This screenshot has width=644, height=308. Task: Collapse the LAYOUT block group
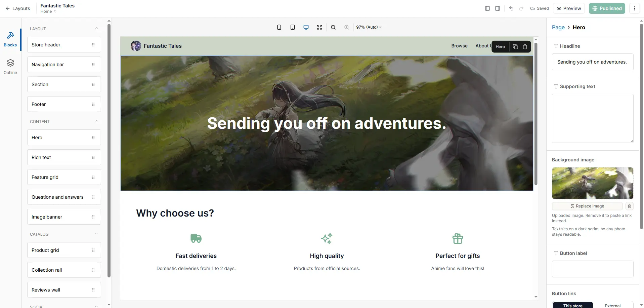click(96, 29)
